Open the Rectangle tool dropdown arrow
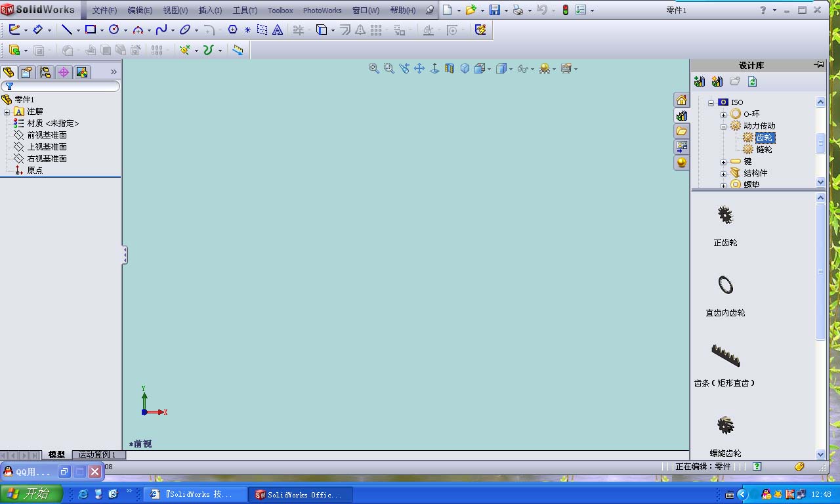 (x=101, y=30)
